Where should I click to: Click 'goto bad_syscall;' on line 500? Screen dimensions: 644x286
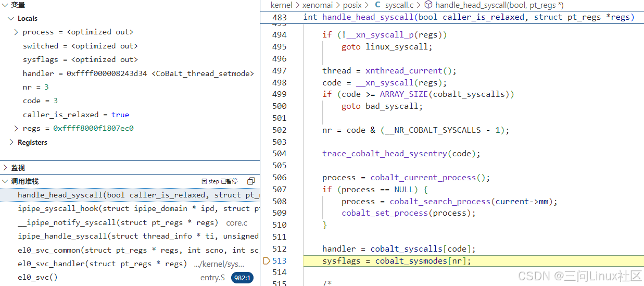(382, 106)
